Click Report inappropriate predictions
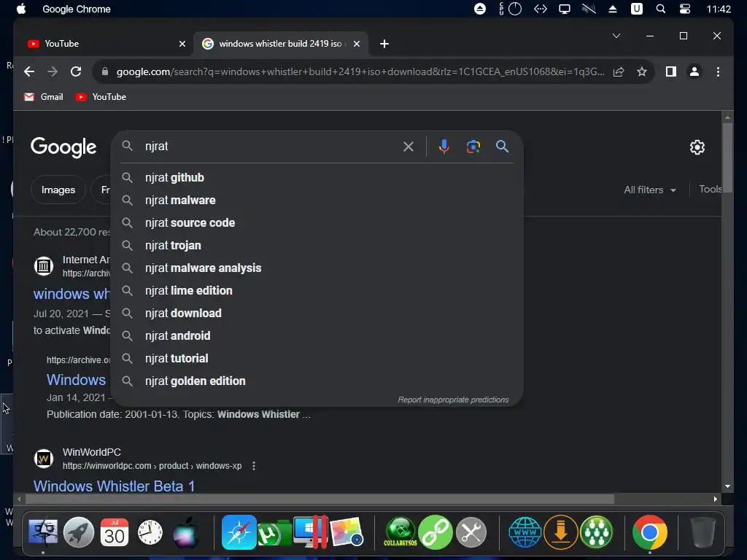747x560 pixels. tap(453, 400)
